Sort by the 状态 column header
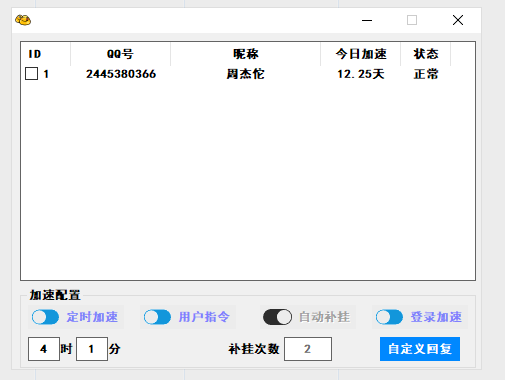Image resolution: width=505 pixels, height=380 pixels. click(426, 54)
